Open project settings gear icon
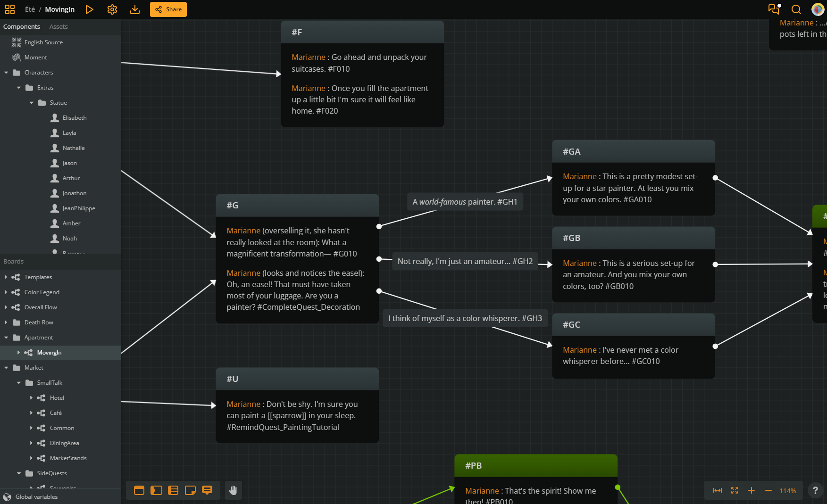This screenshot has height=504, width=827. click(x=112, y=9)
